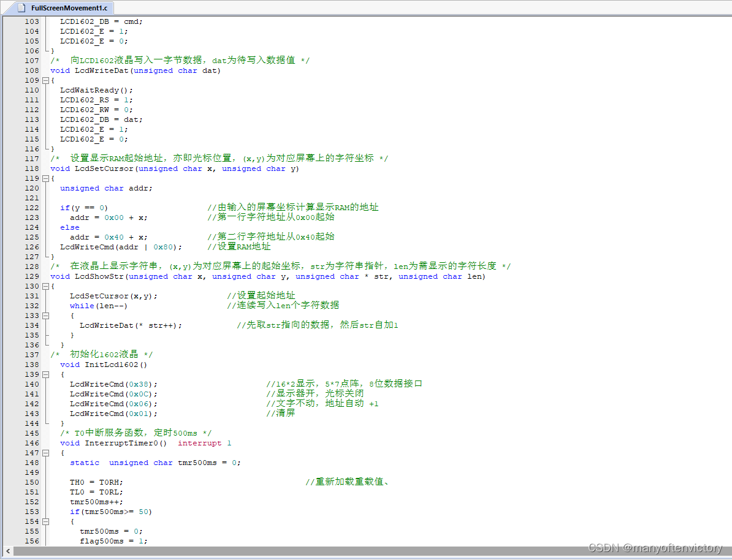Click line number 129 in the gutter

pos(32,276)
